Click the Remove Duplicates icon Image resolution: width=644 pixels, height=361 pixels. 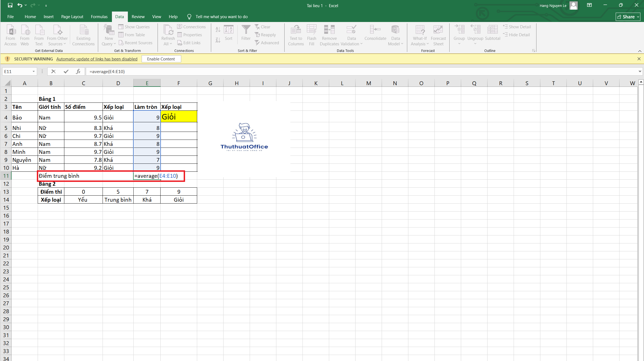click(329, 34)
